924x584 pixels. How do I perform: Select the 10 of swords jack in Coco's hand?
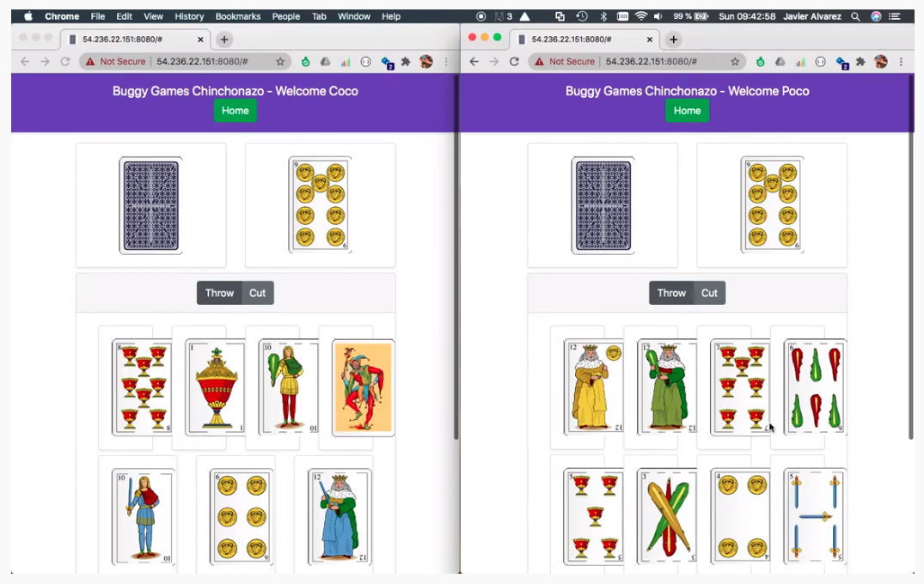(144, 517)
